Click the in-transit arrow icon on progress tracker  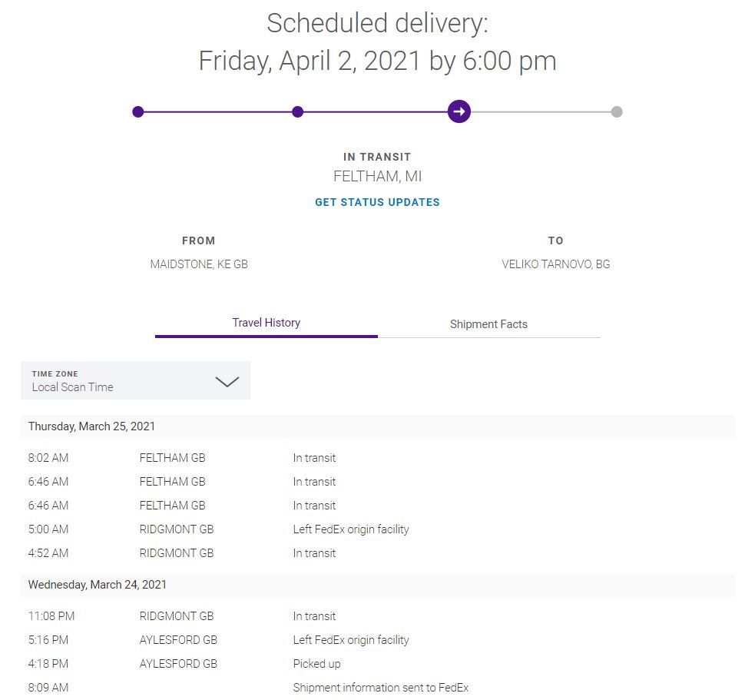tap(459, 111)
